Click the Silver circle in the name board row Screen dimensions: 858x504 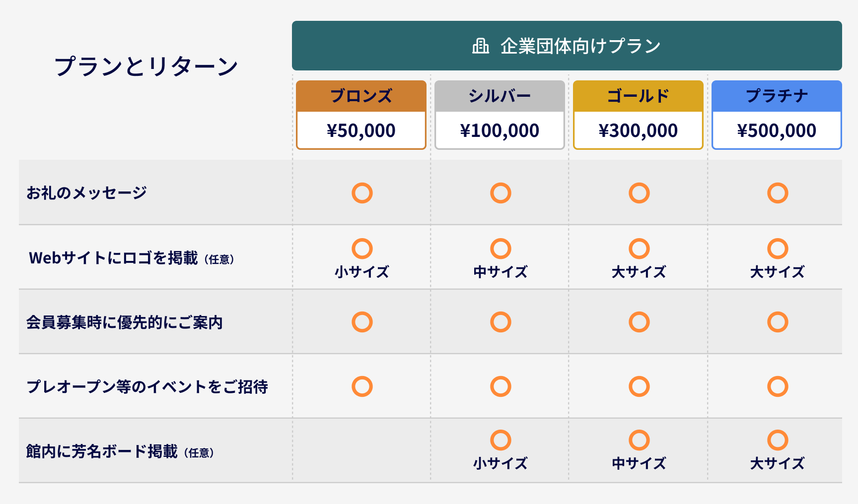click(x=500, y=440)
